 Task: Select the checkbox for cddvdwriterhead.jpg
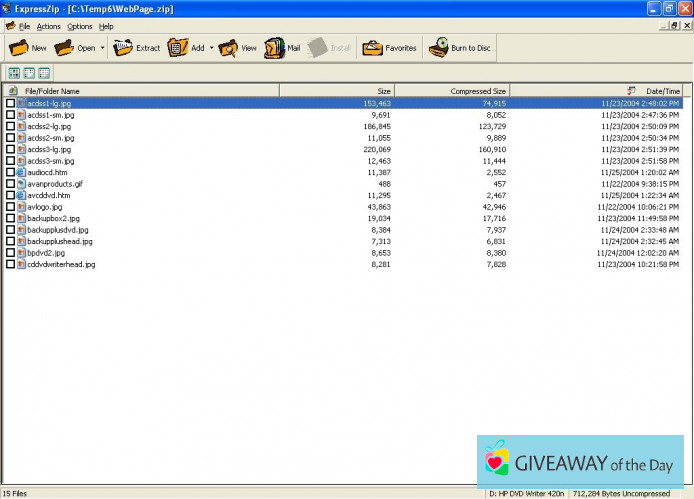coord(11,264)
